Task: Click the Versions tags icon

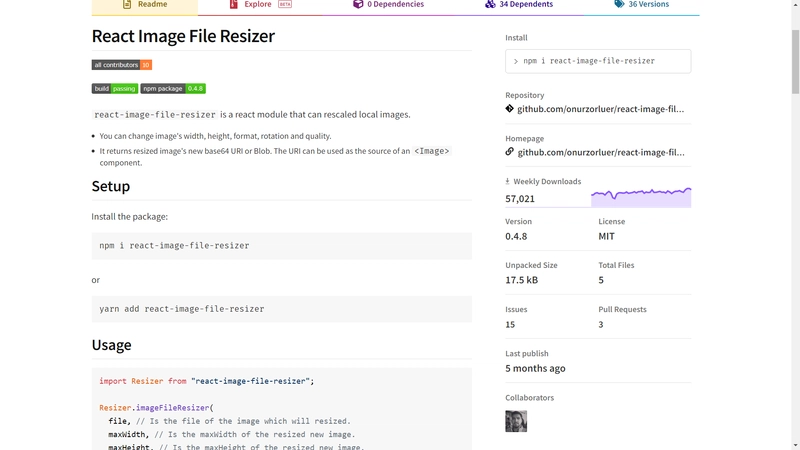Action: pos(619,4)
